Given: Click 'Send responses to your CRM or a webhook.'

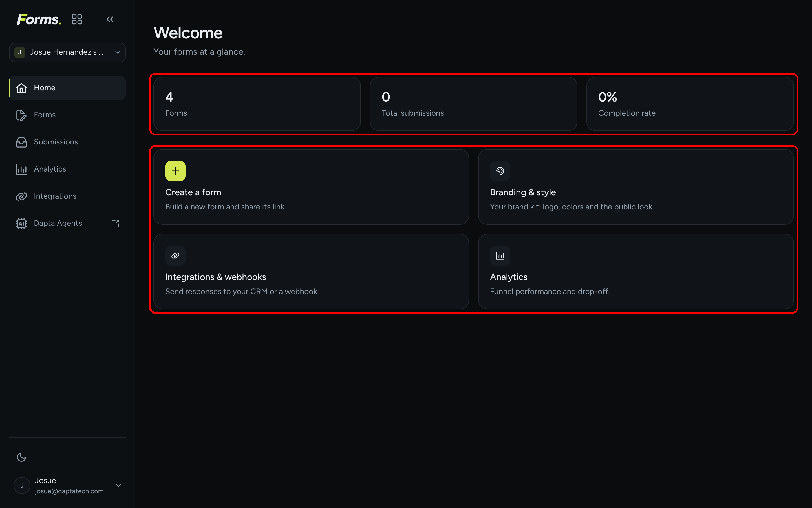Looking at the screenshot, I should point(242,292).
